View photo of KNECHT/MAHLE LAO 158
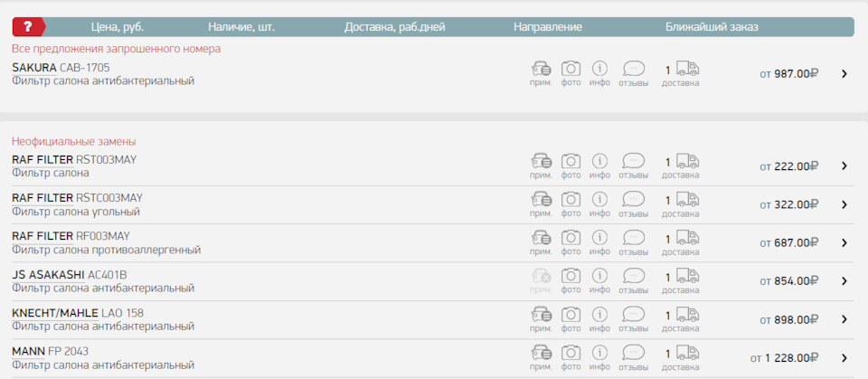868x379 pixels. [571, 316]
